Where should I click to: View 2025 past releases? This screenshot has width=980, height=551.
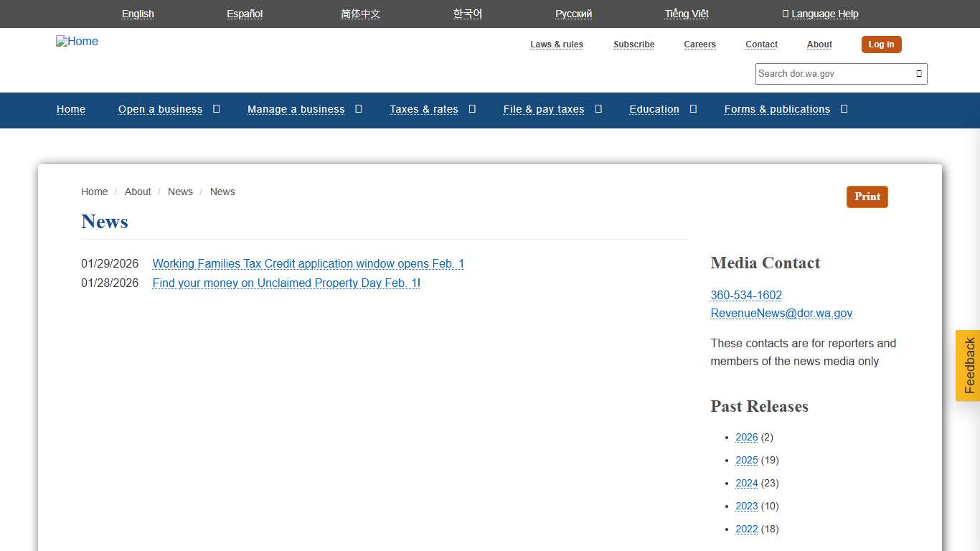click(x=746, y=460)
